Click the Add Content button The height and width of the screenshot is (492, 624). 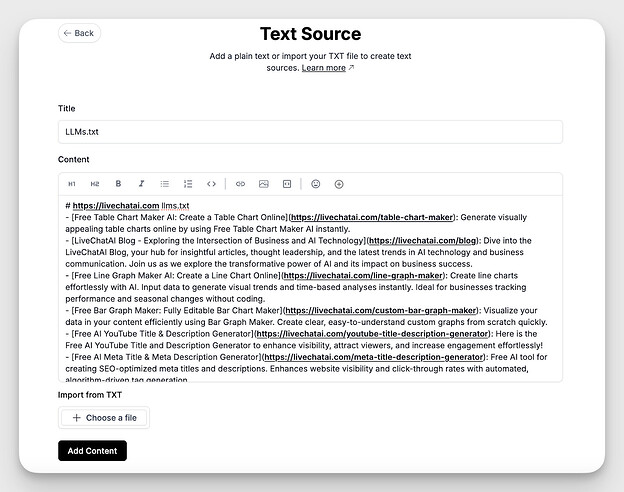coord(92,451)
